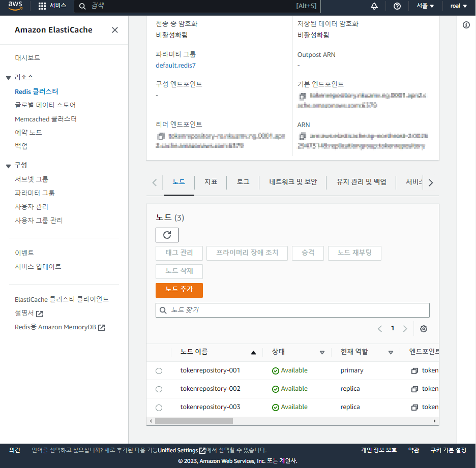Open Redis용 Amazon MemoryDB external link

60,327
